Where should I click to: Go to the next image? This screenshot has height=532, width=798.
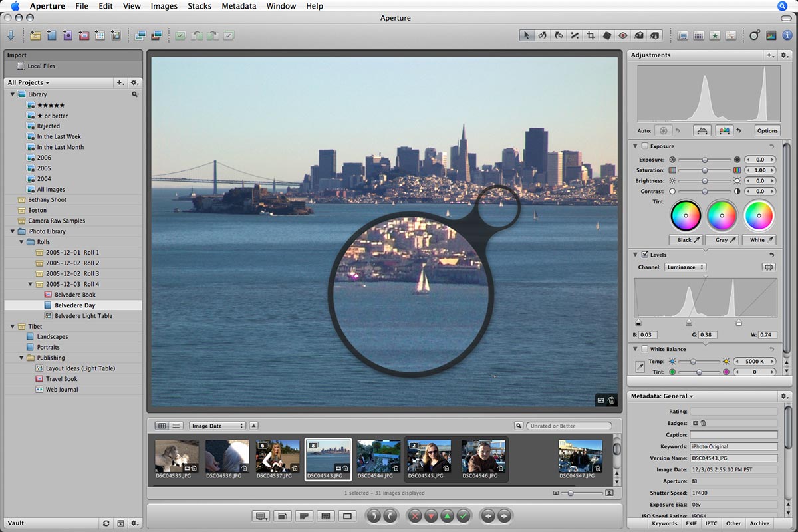[505, 515]
